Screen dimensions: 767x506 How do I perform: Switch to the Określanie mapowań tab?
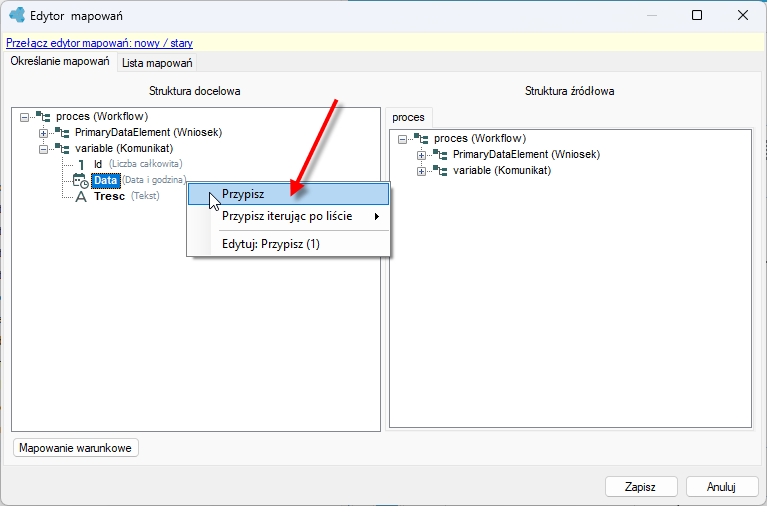pyautogui.click(x=60, y=62)
